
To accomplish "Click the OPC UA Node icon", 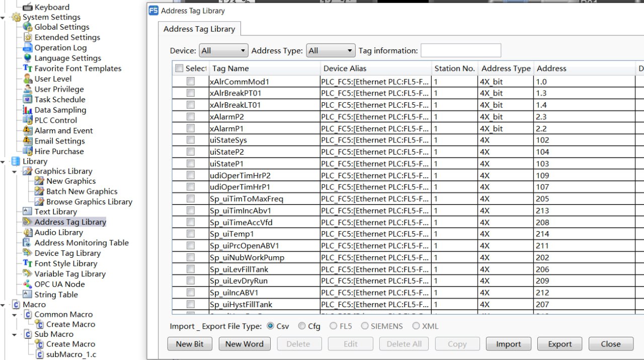I will pyautogui.click(x=28, y=284).
